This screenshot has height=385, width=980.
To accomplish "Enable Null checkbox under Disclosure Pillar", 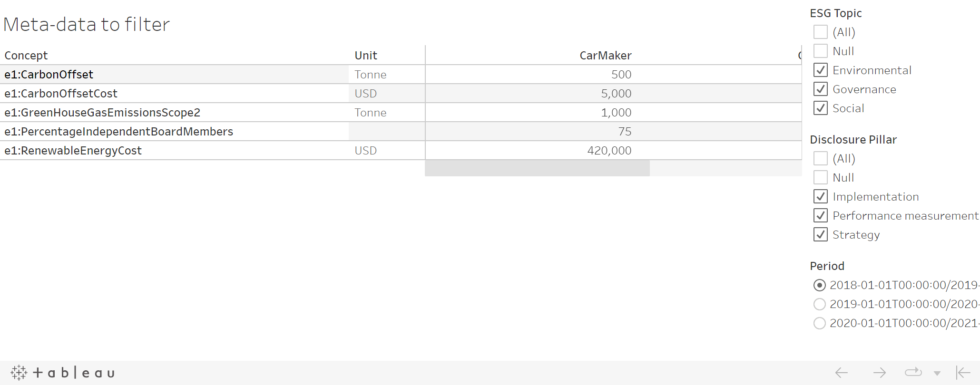I will 821,178.
